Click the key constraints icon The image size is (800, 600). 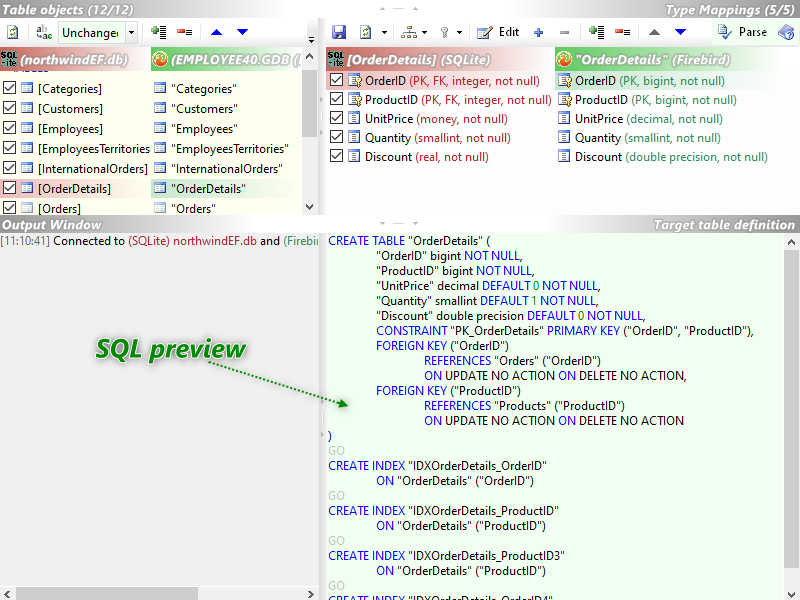pos(444,33)
